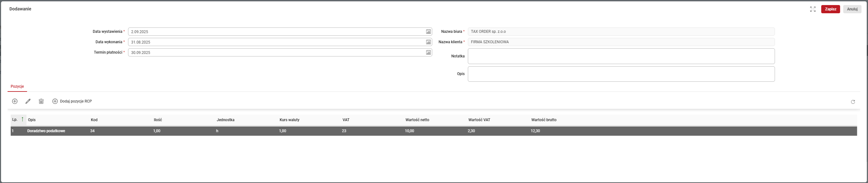Click the Nazwa klienta field
Screen dimensions: 868x183
pos(621,42)
